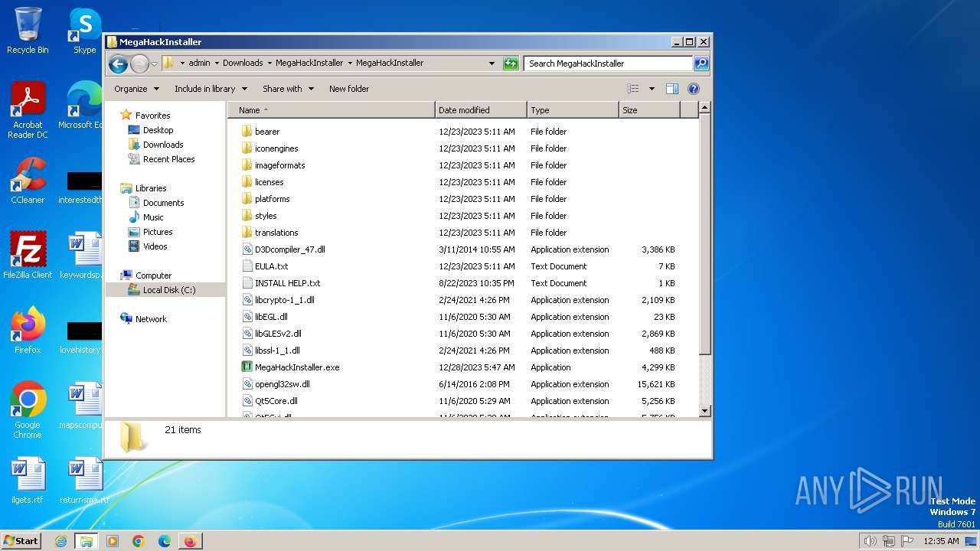The image size is (980, 551).
Task: Open returnsma.rtf on the desktop
Action: pos(84,481)
